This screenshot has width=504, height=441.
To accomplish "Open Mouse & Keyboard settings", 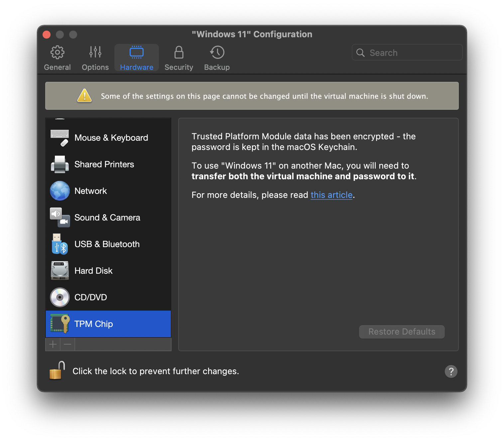I will pyautogui.click(x=111, y=138).
